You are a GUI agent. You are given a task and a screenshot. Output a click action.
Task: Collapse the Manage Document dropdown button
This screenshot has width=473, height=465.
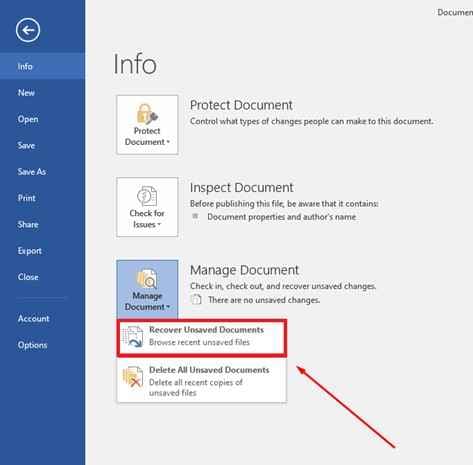coord(147,289)
